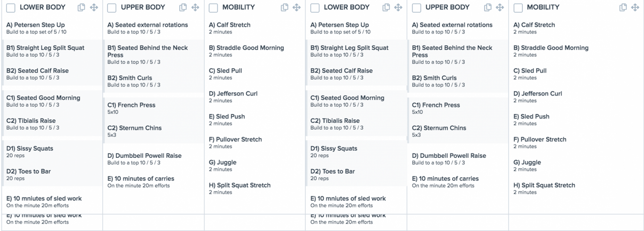Select the leftmost MOBILITY workout checkbox

(x=213, y=8)
